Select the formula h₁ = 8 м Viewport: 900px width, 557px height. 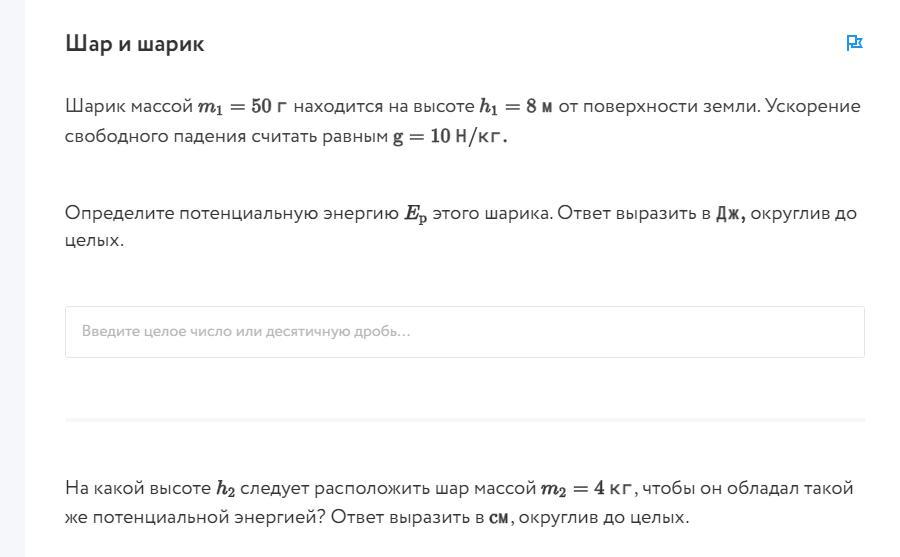tap(515, 106)
